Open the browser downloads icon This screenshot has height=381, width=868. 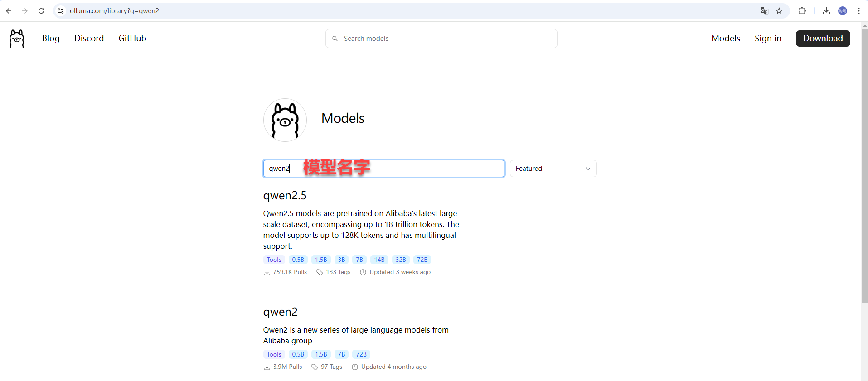coord(826,11)
